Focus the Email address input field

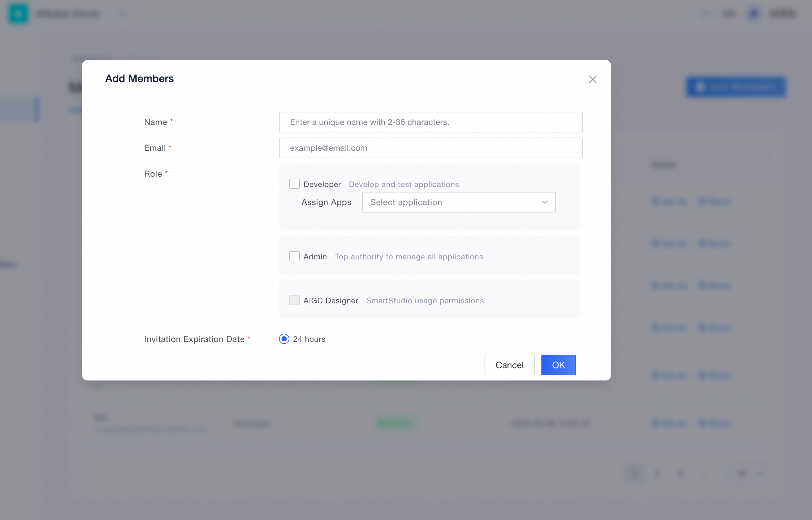tap(430, 148)
